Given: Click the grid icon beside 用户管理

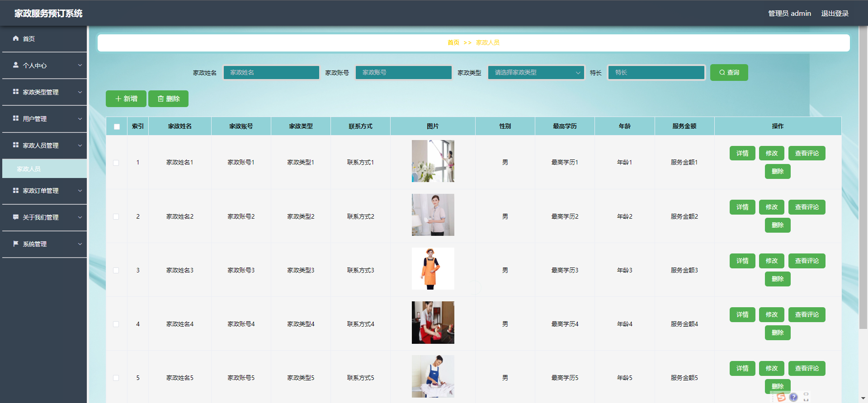Looking at the screenshot, I should click(x=16, y=118).
